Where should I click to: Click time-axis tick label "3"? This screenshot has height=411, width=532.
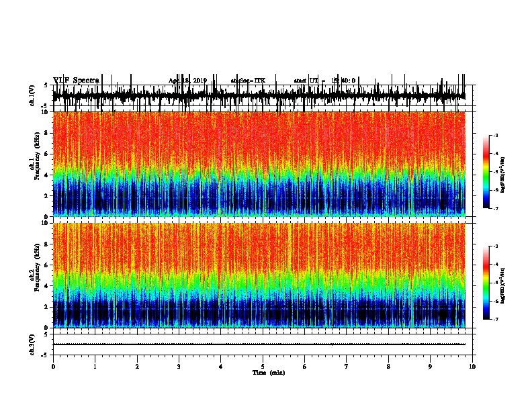(179, 367)
